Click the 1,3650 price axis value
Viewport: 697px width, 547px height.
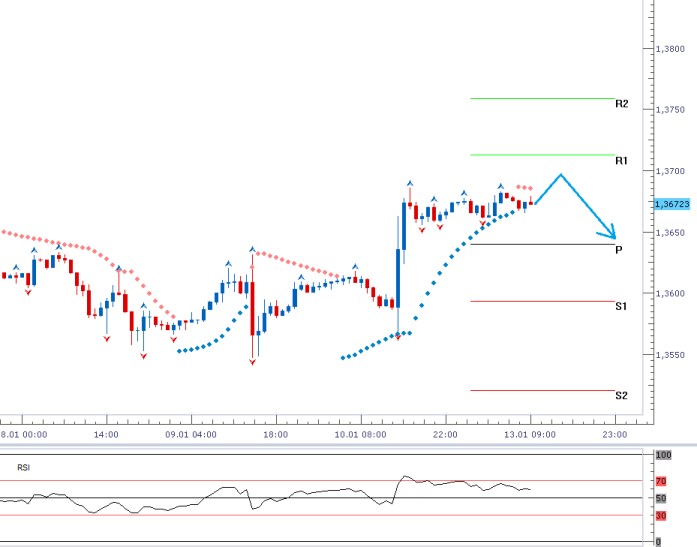tap(670, 233)
